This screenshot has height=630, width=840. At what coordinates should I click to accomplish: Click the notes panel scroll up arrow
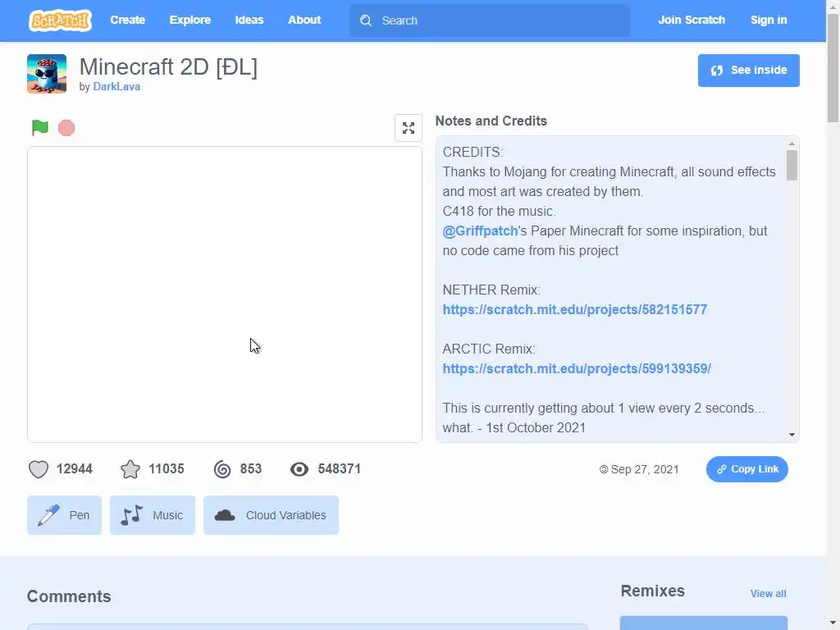(x=792, y=144)
